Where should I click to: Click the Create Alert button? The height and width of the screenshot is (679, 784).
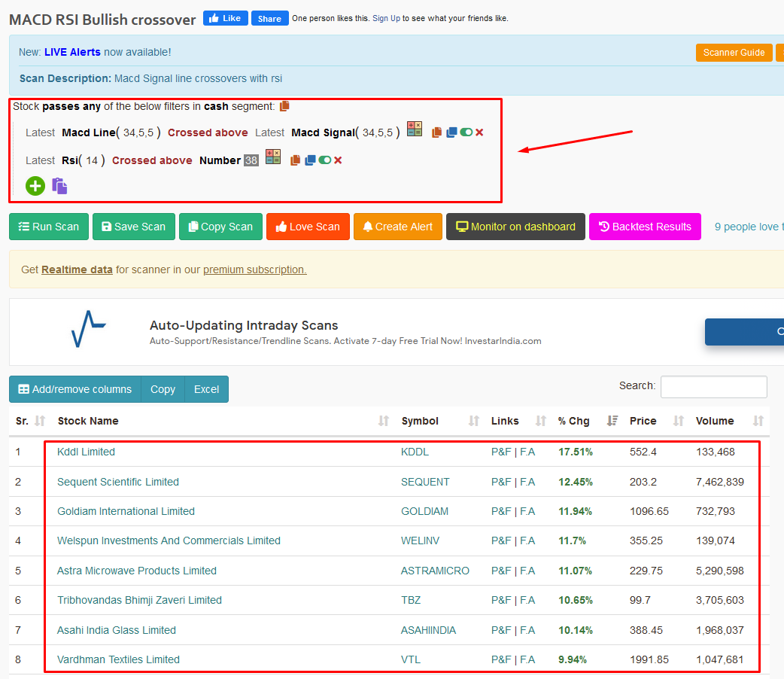coord(398,227)
